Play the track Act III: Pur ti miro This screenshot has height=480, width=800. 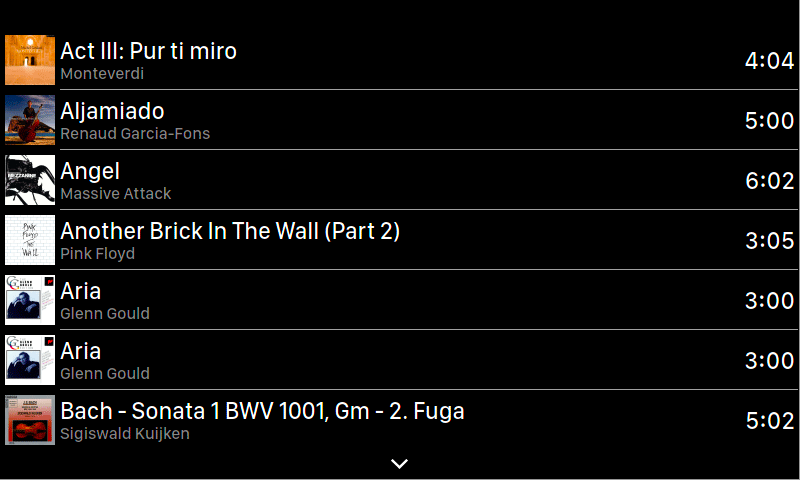148,51
